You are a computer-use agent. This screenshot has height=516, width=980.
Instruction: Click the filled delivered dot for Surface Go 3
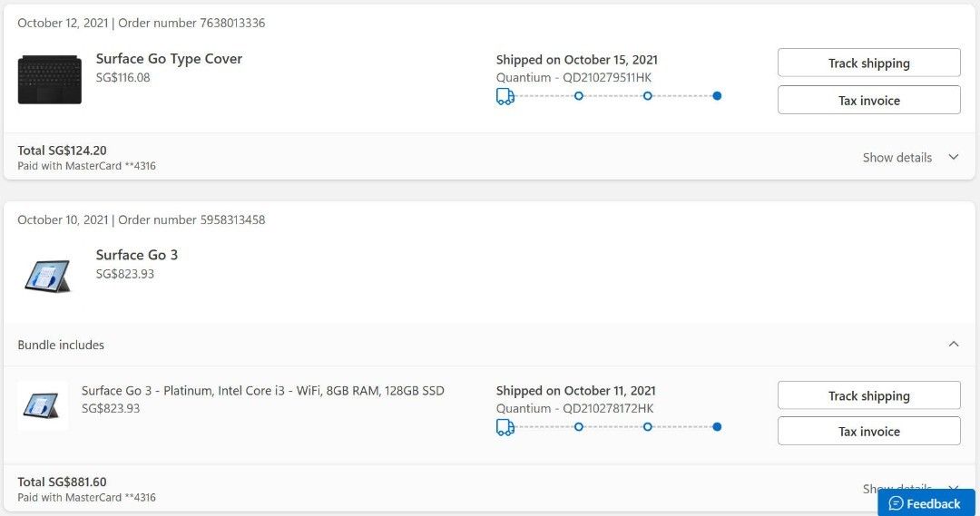717,427
